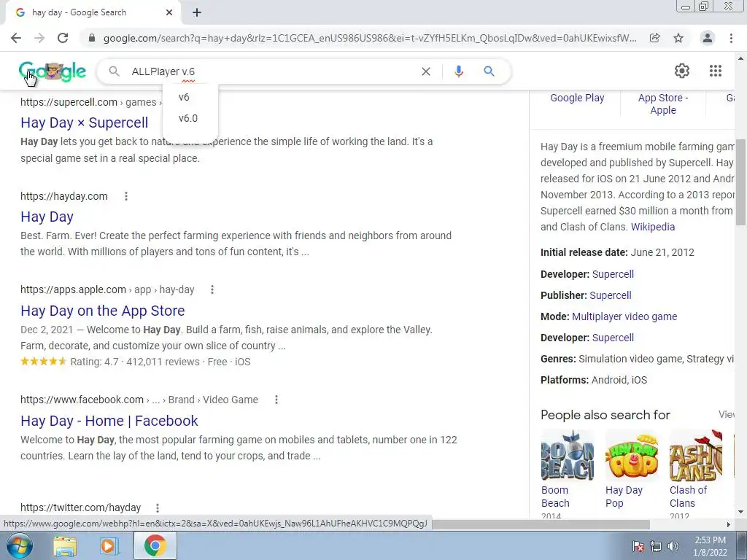Image resolution: width=747 pixels, height=560 pixels.
Task: Start voice search with the microphone
Action: [x=459, y=71]
